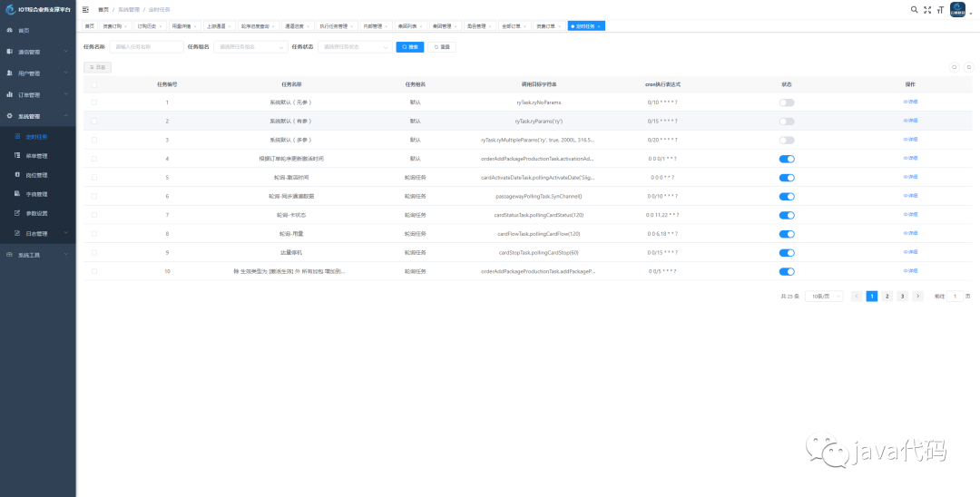
Task: Switch to the 首页 tab in the tab bar
Action: (x=90, y=26)
